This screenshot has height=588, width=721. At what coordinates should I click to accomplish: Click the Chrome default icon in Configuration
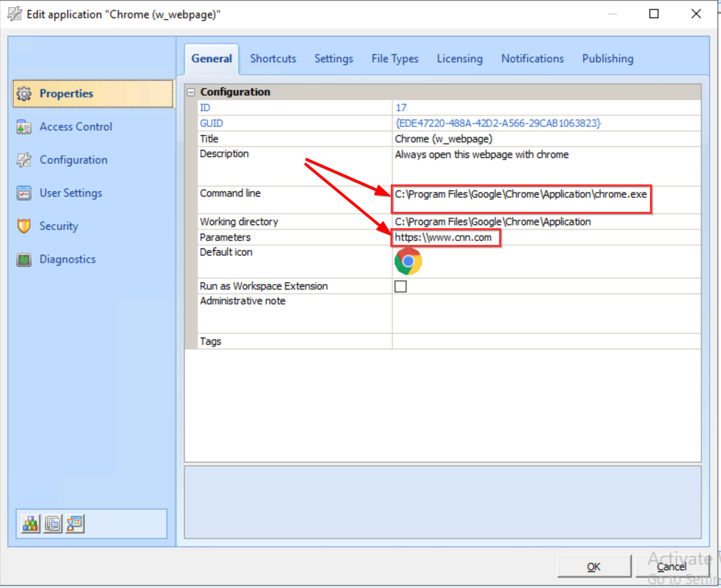tap(408, 261)
